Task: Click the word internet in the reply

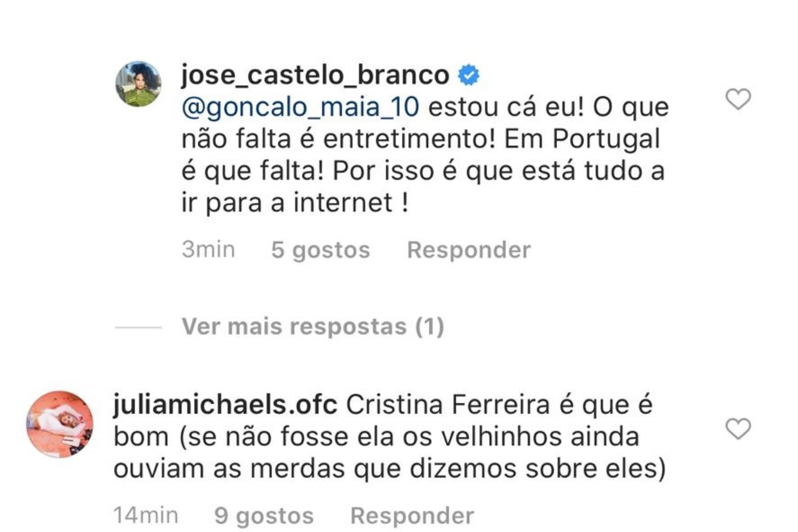Action: [343, 203]
